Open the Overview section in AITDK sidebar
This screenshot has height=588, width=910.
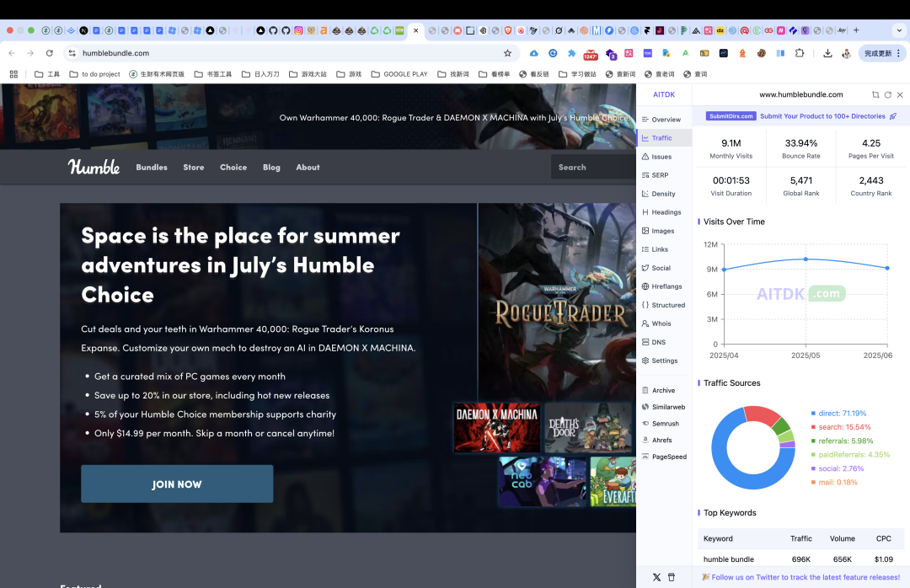point(661,120)
